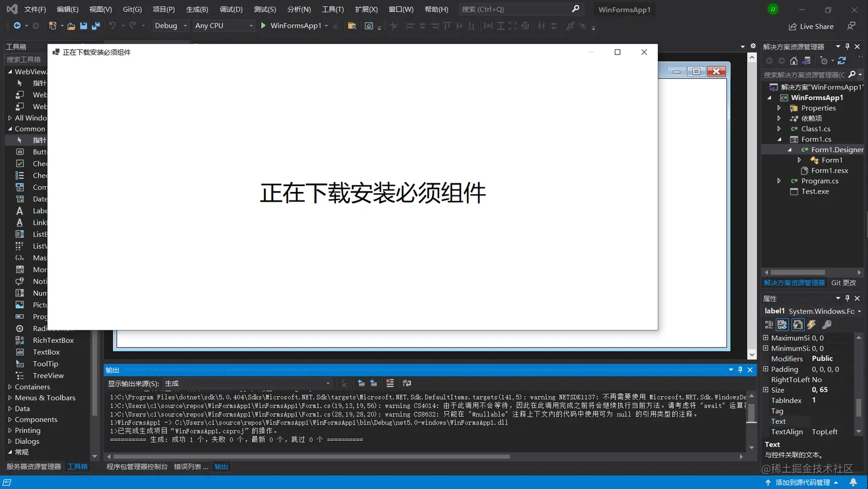Collapse the Form1.cs node
868x489 pixels.
[x=779, y=140]
